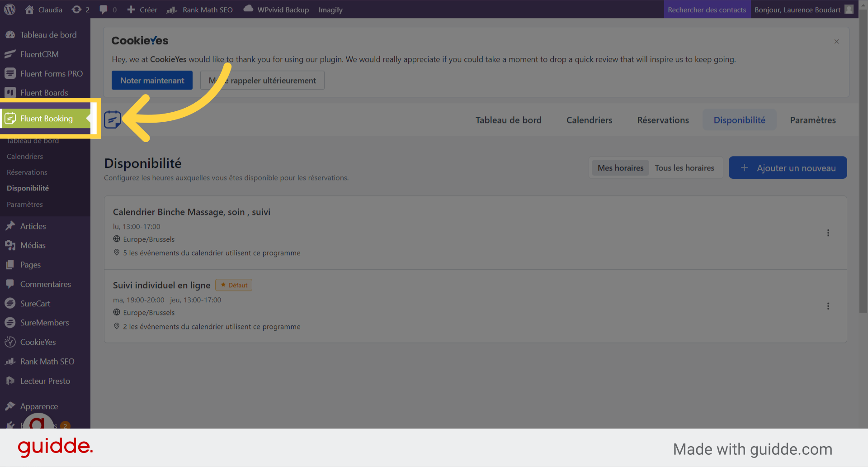This screenshot has height=467, width=868.
Task: Open the Créer new content menu
Action: pos(142,10)
